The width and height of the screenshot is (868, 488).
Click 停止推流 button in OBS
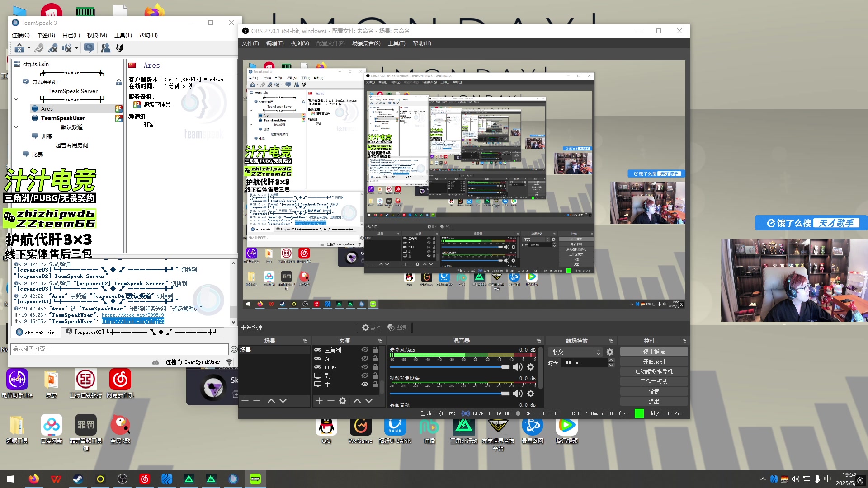click(x=654, y=352)
